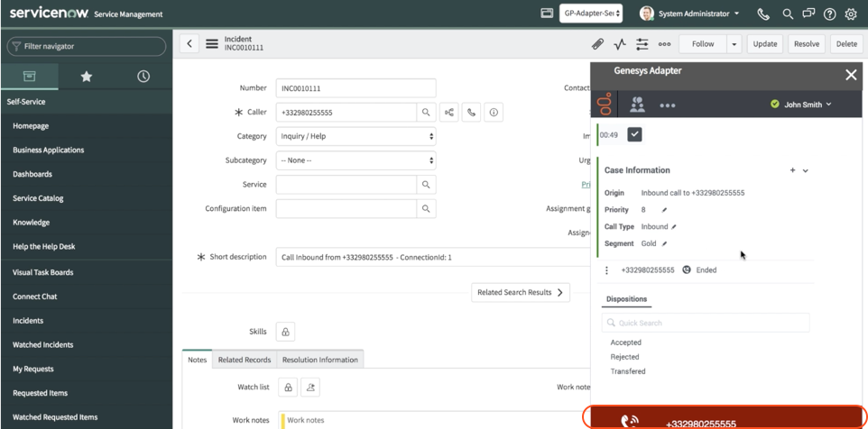Click the Update button
Viewport: 868px width, 429px height.
point(764,43)
